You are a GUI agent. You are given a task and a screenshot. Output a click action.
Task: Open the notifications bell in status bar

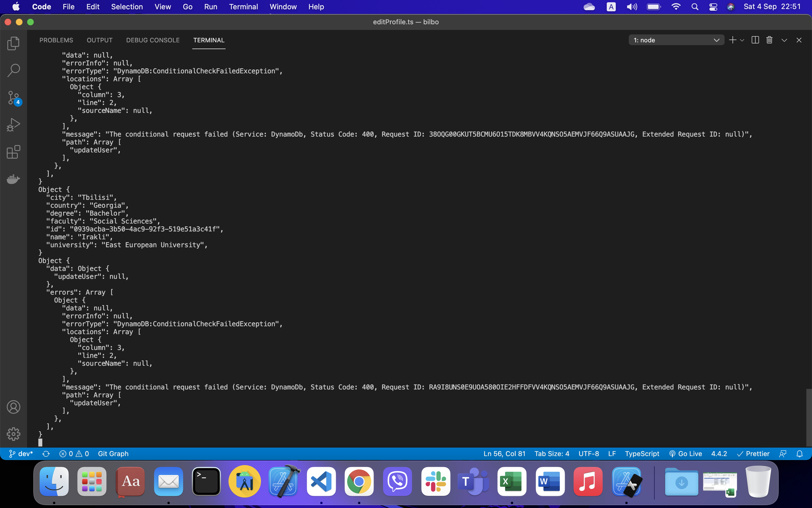800,454
